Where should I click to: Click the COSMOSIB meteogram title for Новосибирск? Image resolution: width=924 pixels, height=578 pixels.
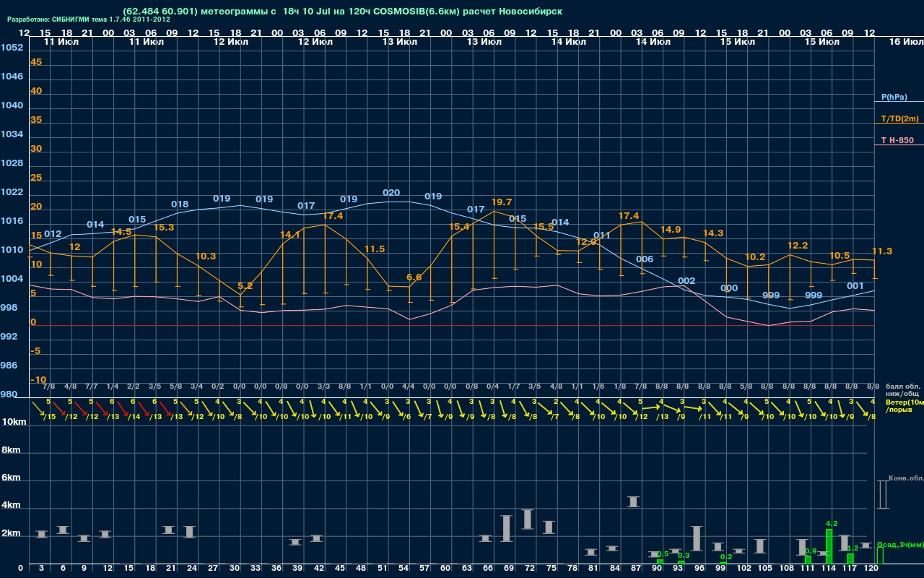pyautogui.click(x=343, y=12)
